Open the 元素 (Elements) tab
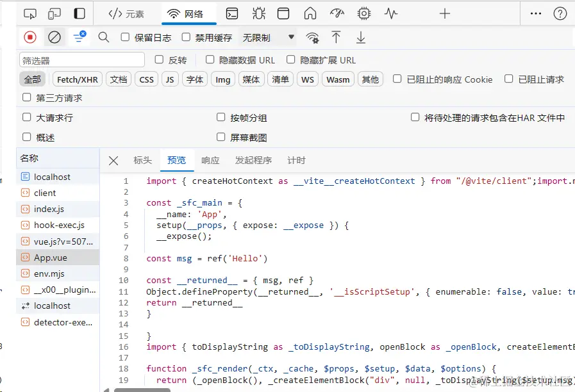Screen dimensions: 575x392 click(x=126, y=14)
